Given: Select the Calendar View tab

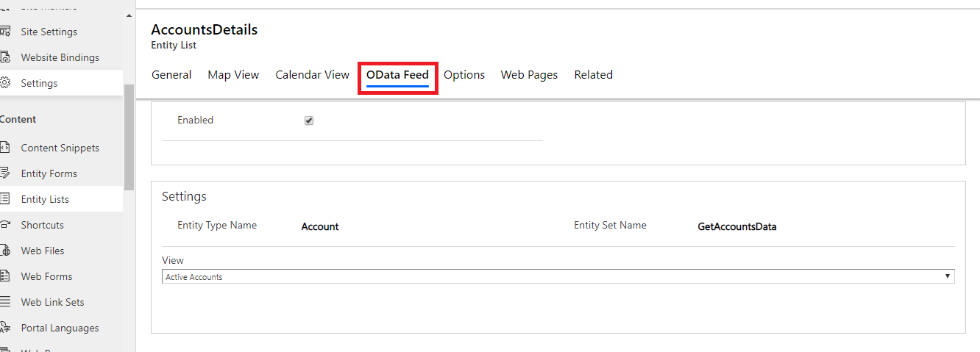Looking at the screenshot, I should (x=312, y=75).
